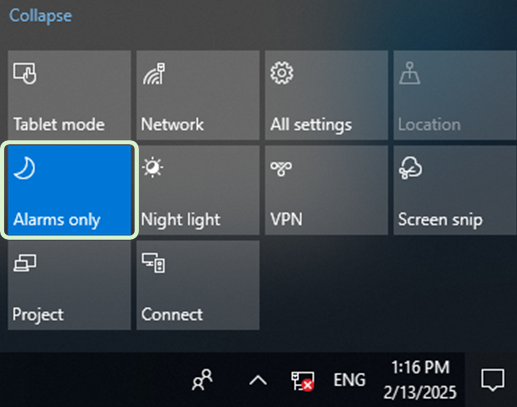Click the Connect devices icon
The height and width of the screenshot is (407, 517).
(154, 263)
